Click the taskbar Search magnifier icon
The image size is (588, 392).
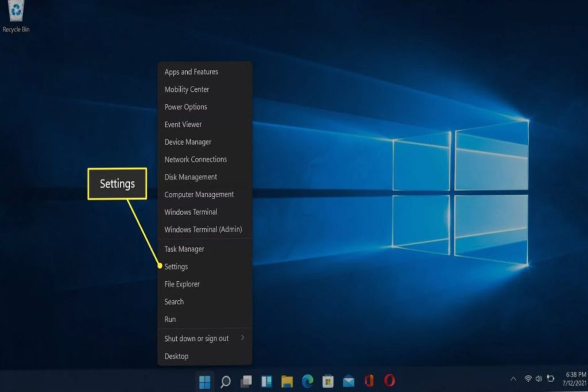coord(225,382)
